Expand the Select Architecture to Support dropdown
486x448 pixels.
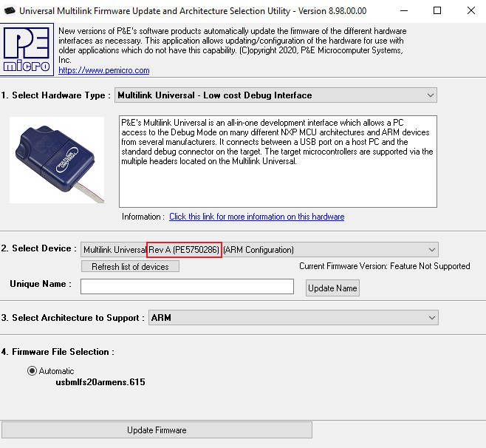tap(431, 318)
